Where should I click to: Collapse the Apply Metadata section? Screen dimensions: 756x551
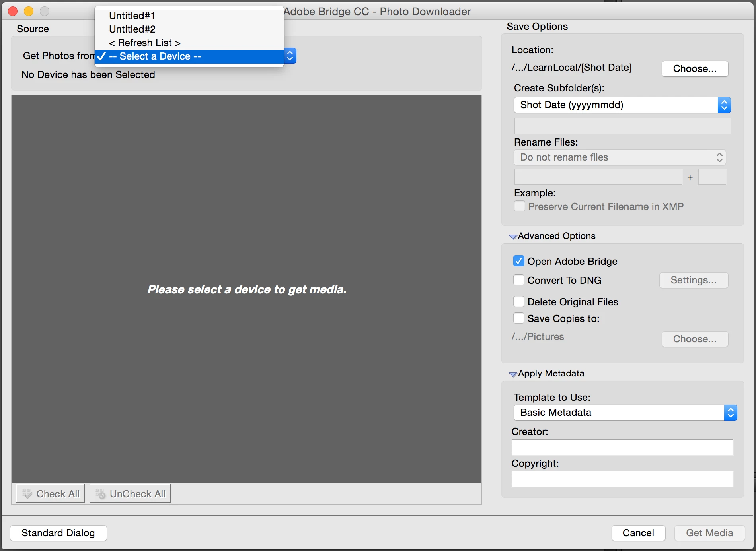coord(513,374)
